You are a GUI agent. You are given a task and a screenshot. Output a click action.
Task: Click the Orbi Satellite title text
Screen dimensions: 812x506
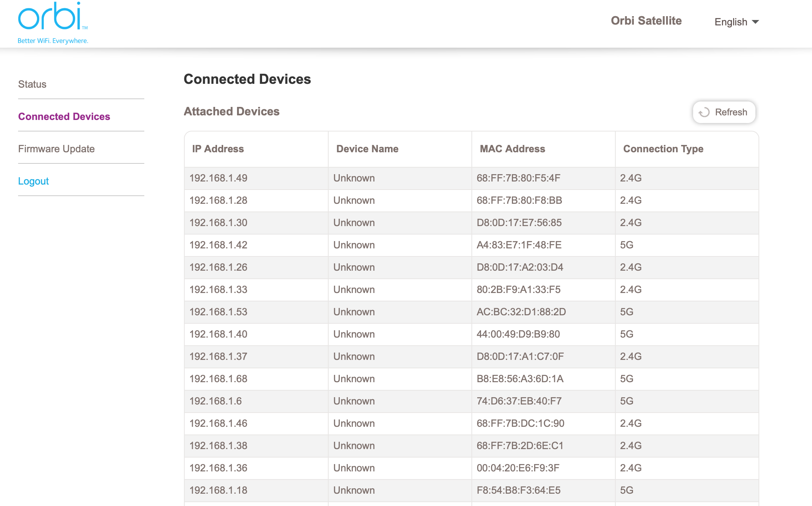[646, 21]
